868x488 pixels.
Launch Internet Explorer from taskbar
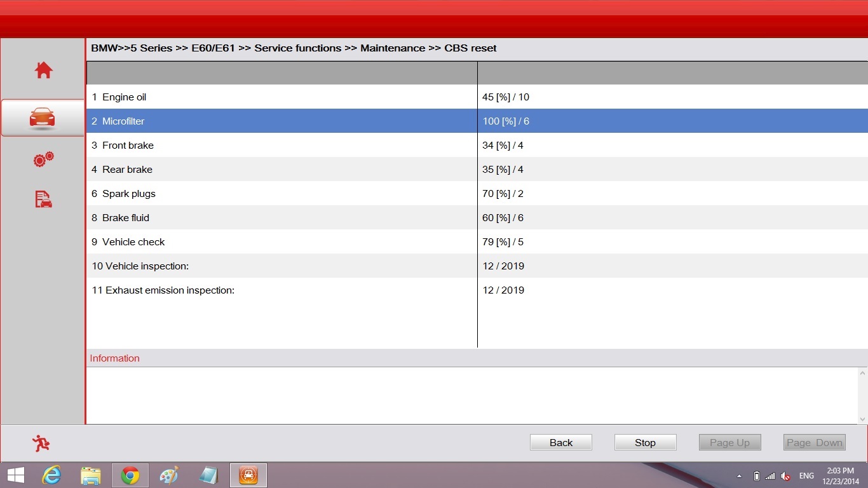pos(51,475)
